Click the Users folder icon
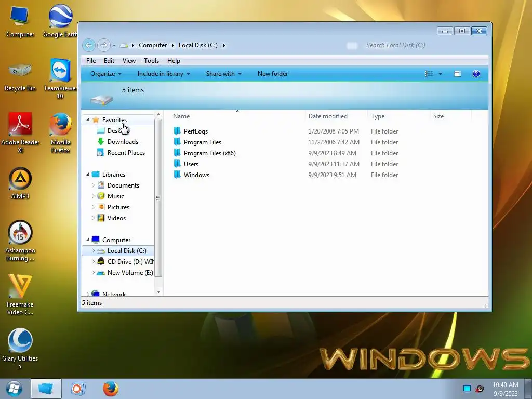The width and height of the screenshot is (532, 399). 177,164
